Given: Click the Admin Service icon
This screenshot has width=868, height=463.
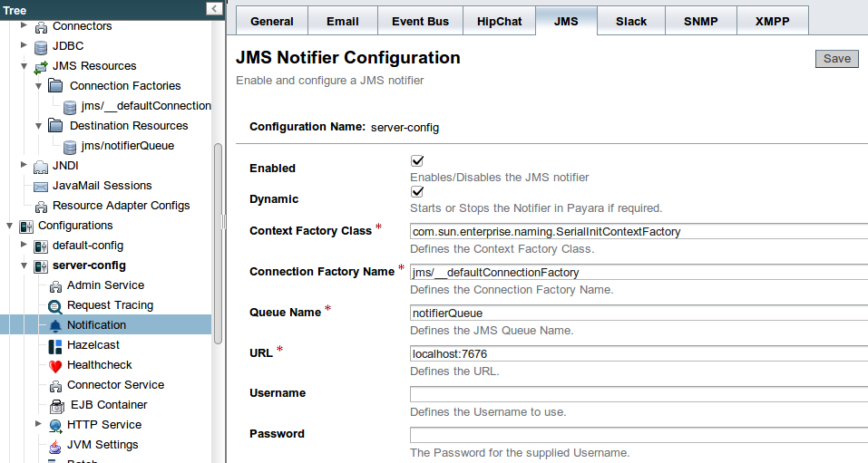Looking at the screenshot, I should click(55, 286).
